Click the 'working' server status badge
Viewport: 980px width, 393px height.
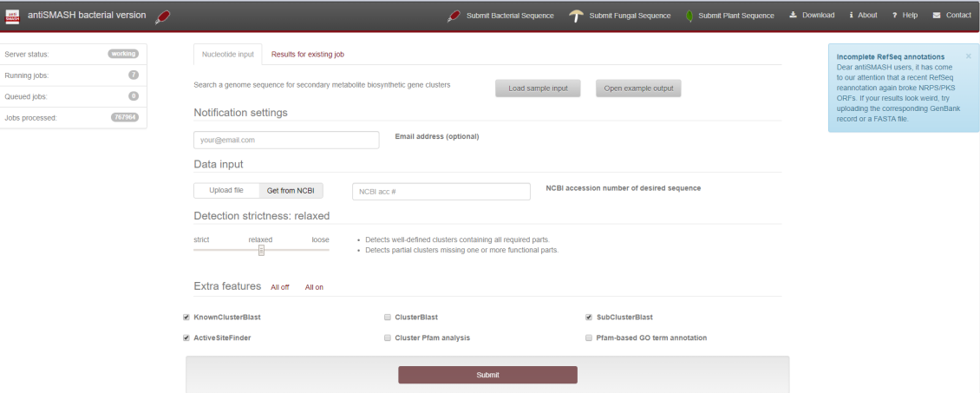coord(123,54)
